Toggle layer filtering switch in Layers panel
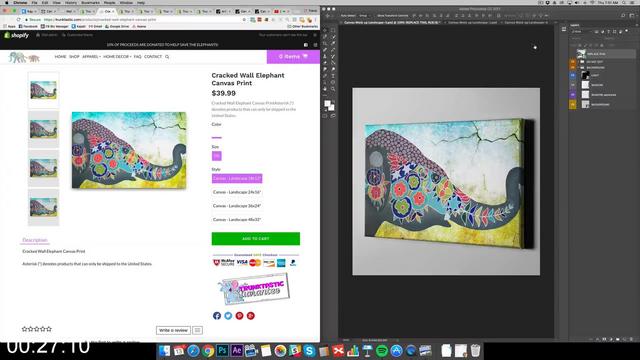640x360 pixels. [627, 31]
